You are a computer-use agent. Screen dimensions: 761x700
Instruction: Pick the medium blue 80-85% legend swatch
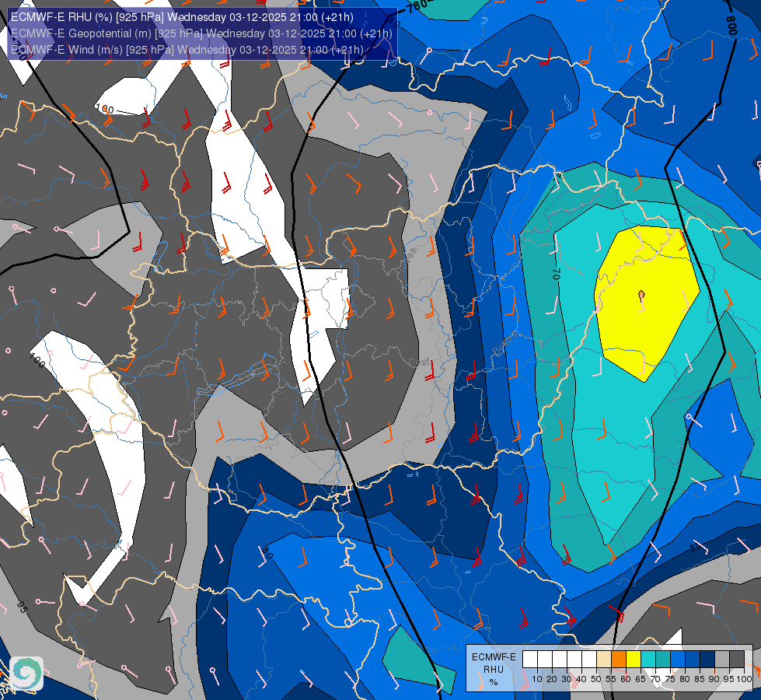[x=693, y=660]
